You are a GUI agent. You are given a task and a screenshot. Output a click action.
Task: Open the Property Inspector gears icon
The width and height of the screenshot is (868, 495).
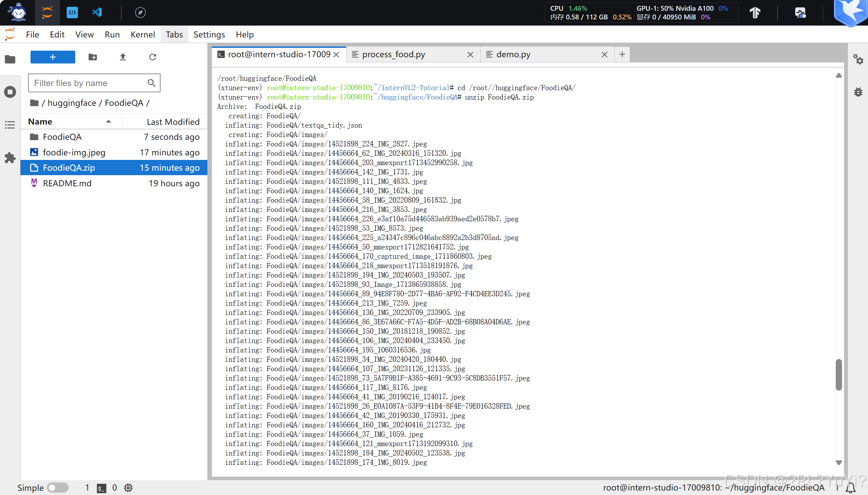[858, 59]
